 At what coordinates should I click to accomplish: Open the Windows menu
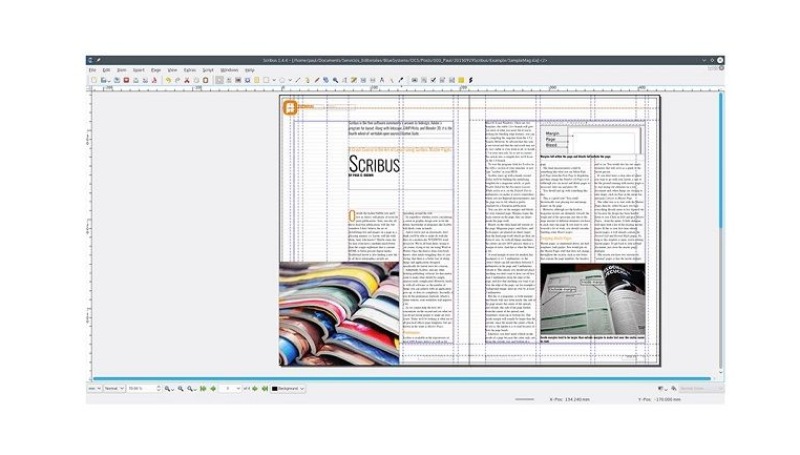[x=229, y=70]
